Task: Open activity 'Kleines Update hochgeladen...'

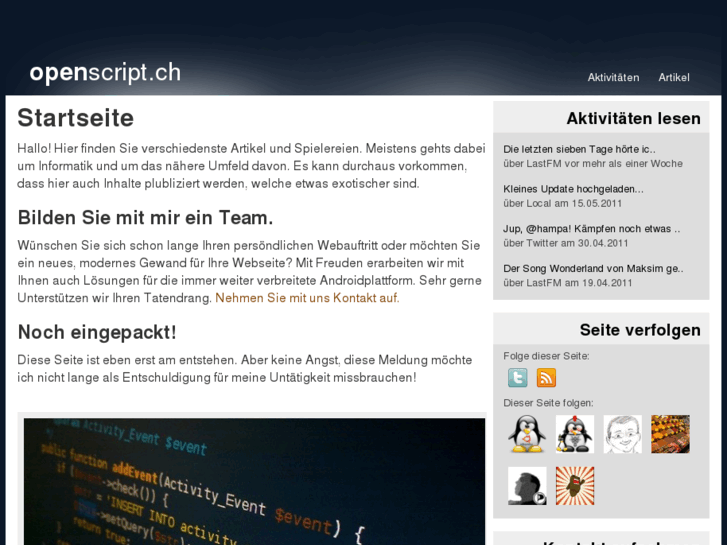Action: pos(573,189)
